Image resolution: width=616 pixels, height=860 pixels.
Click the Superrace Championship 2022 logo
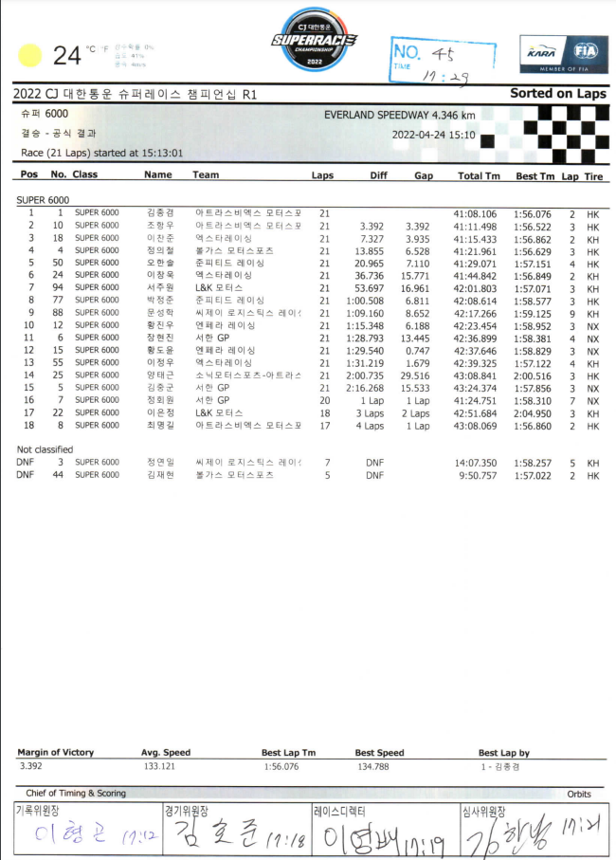coord(314,40)
